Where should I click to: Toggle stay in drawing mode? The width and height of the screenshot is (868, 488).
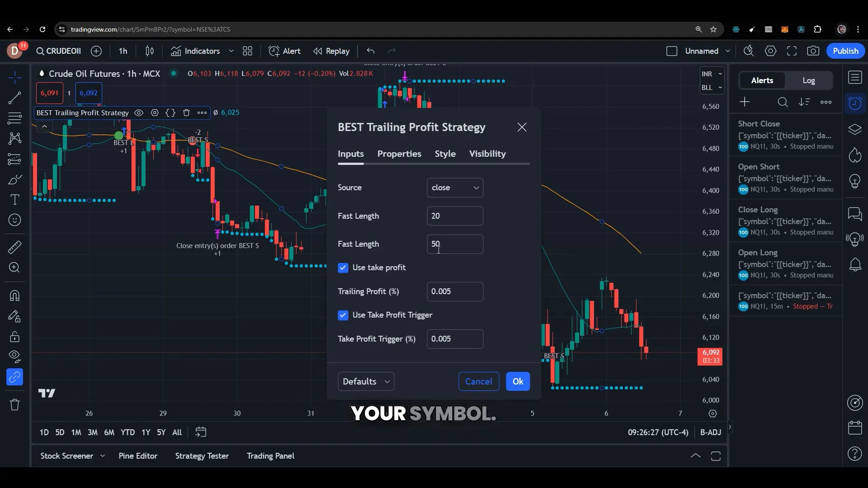(x=14, y=316)
